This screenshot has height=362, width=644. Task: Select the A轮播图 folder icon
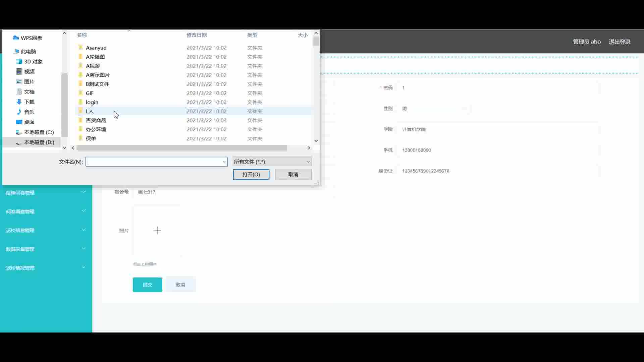coord(80,57)
